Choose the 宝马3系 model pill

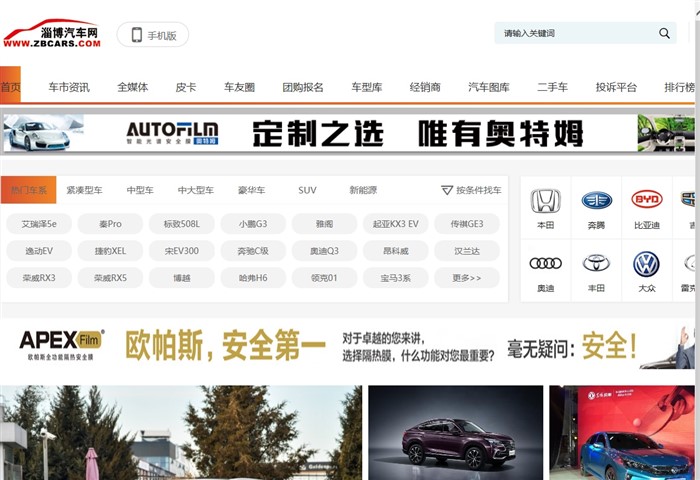(x=396, y=278)
